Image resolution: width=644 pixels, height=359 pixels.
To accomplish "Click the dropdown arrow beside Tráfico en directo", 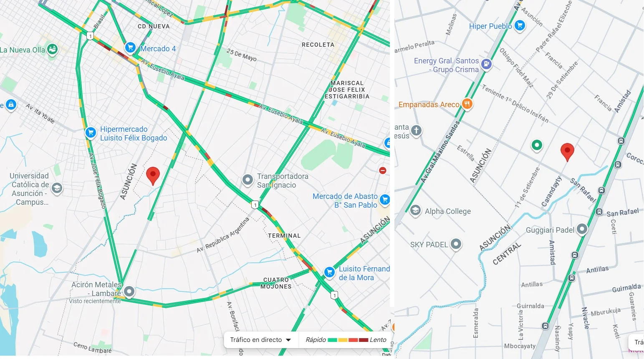I will click(x=288, y=340).
